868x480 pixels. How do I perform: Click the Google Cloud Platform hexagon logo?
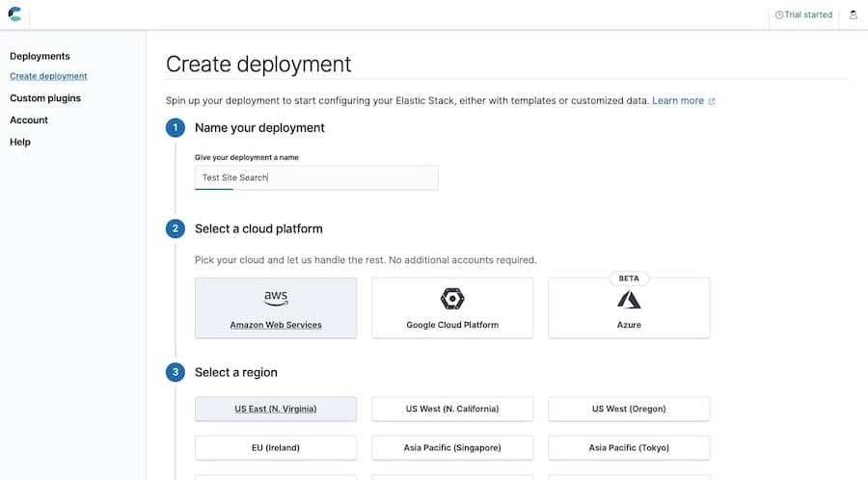click(452, 299)
